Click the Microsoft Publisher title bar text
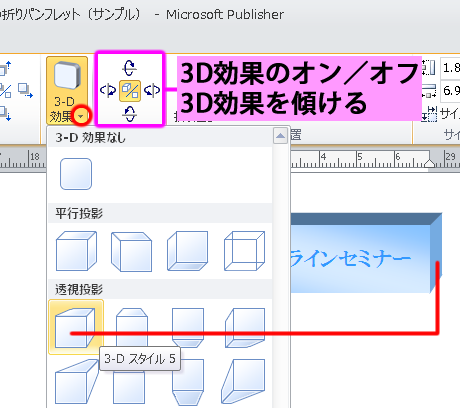The width and height of the screenshot is (460, 408). point(225,15)
